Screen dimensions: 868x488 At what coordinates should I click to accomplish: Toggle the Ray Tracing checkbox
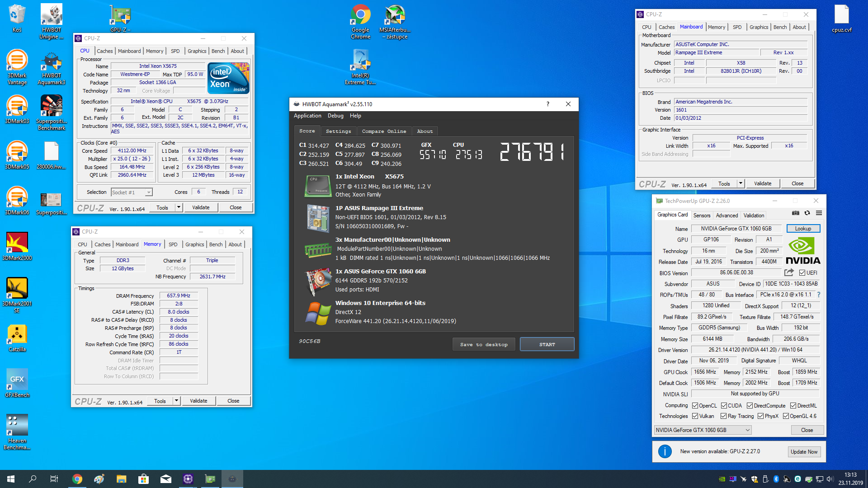723,416
